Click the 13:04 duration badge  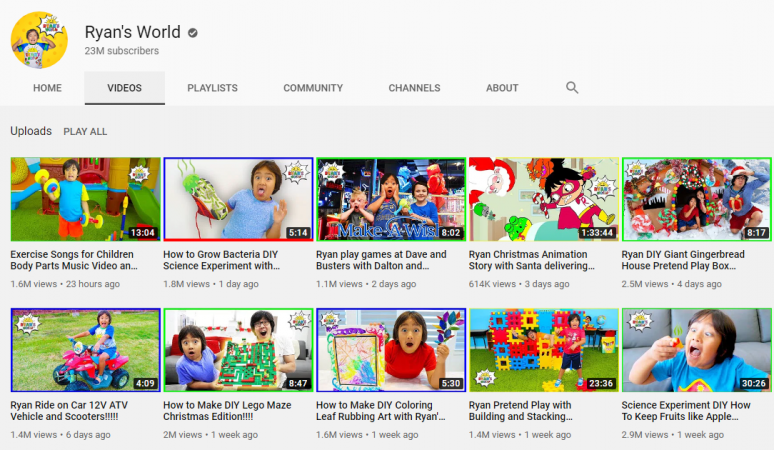142,232
